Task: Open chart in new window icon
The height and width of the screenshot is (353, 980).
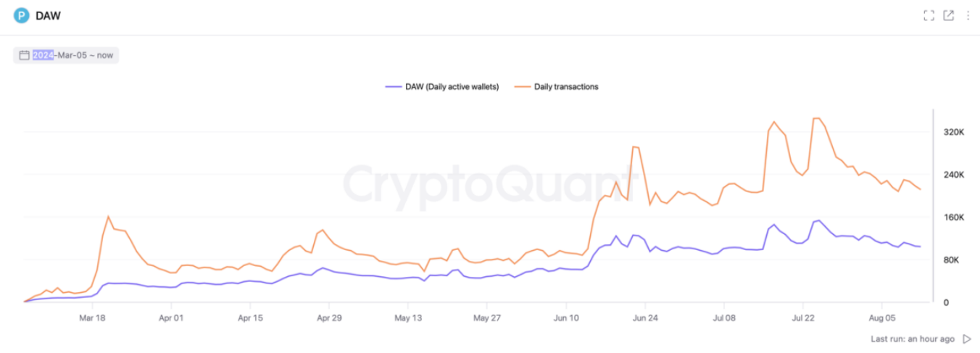Action: pos(948,15)
